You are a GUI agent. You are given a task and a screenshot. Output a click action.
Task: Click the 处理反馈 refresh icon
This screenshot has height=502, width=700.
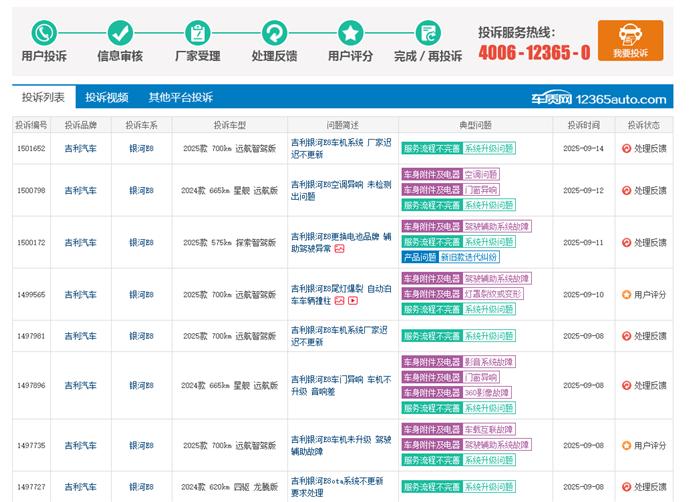click(273, 33)
